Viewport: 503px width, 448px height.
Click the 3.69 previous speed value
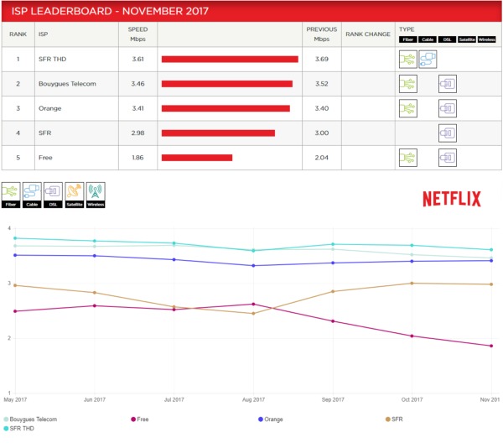coord(322,59)
